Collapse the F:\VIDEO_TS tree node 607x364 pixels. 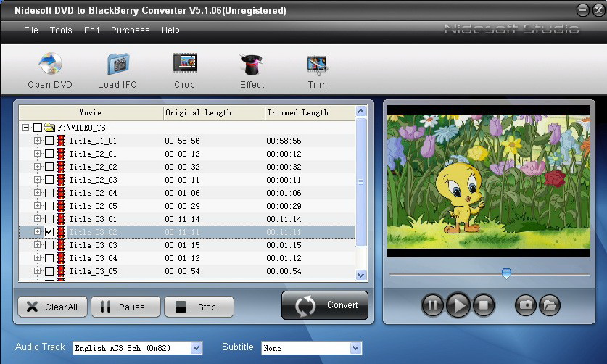pyautogui.click(x=25, y=127)
